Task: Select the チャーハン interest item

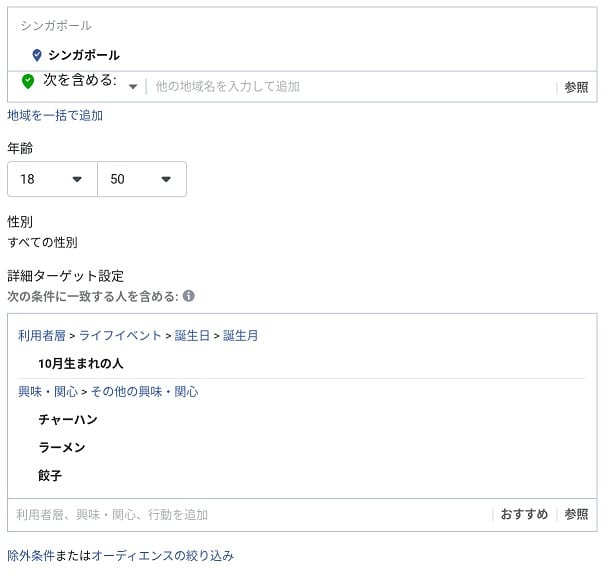Action: (x=68, y=419)
